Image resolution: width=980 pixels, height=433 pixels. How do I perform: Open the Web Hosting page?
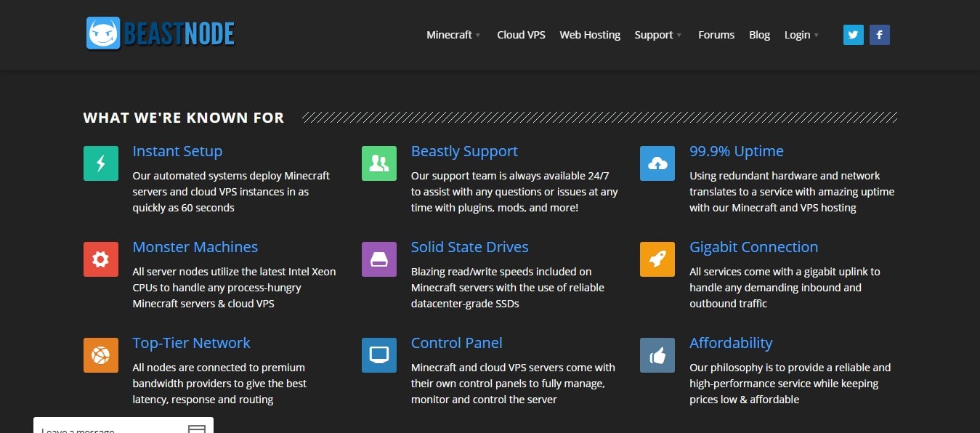click(x=590, y=35)
